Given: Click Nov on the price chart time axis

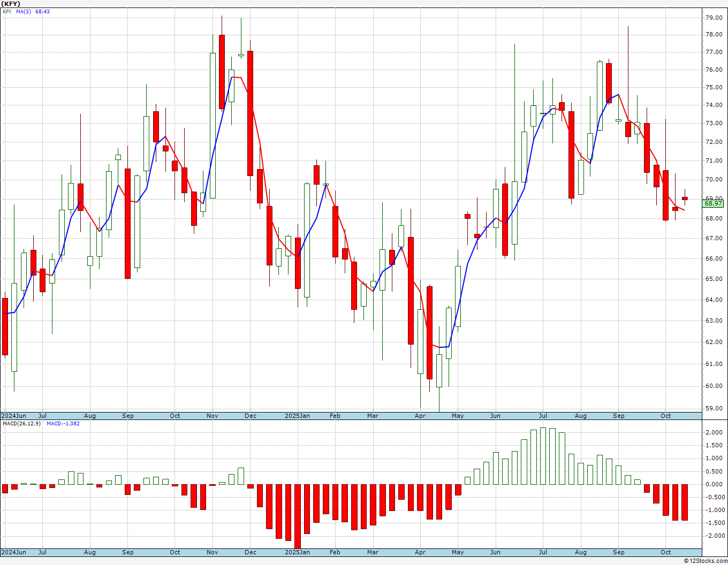Looking at the screenshot, I should 213,416.
